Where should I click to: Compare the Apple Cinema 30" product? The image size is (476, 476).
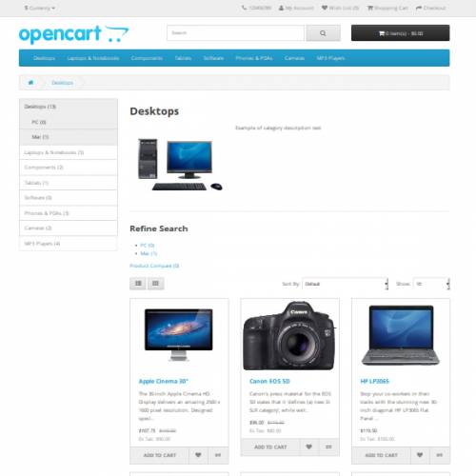pyautogui.click(x=218, y=455)
